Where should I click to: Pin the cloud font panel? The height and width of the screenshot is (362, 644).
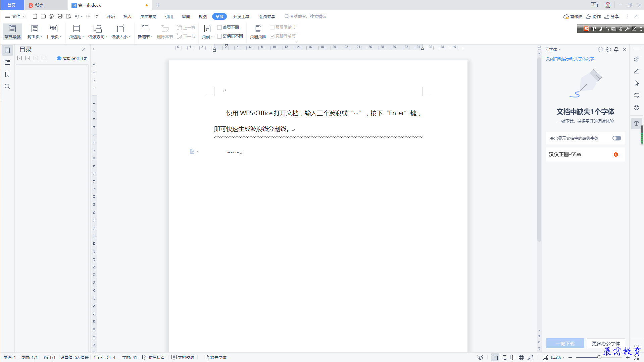pos(616,49)
